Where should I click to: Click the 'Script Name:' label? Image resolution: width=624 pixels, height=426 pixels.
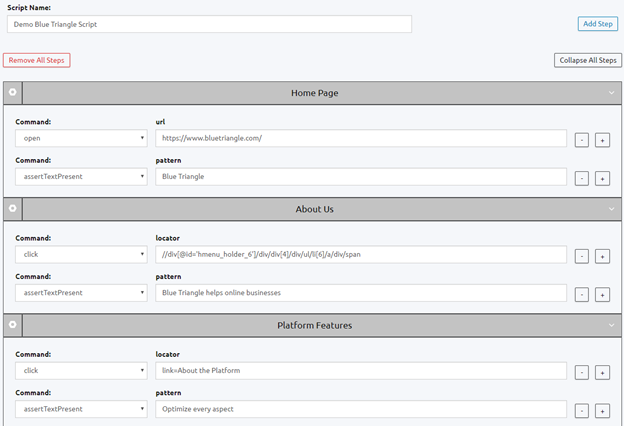(x=29, y=8)
